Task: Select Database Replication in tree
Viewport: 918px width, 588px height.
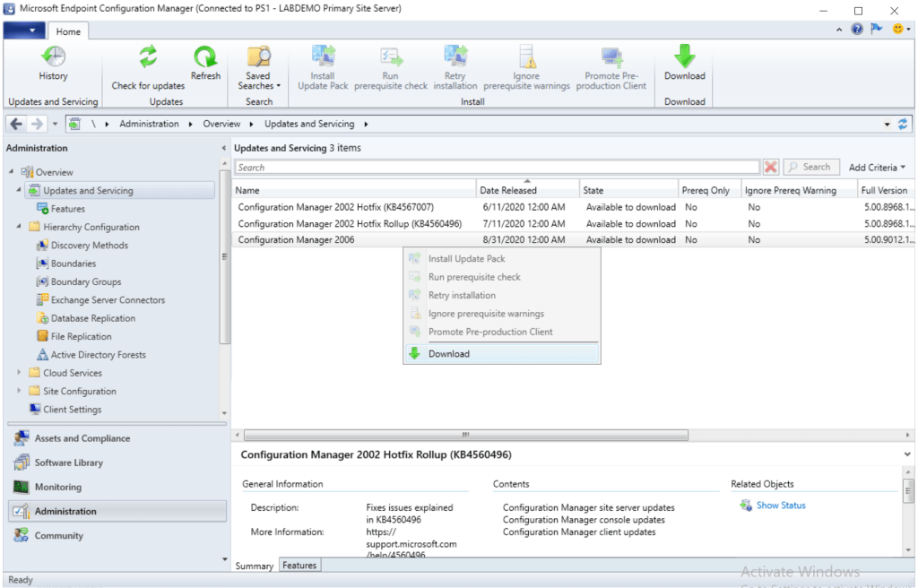Action: 92,318
